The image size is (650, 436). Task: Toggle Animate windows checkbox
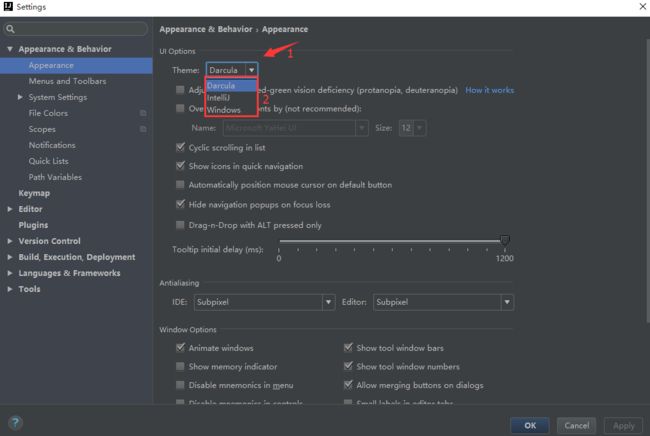pos(180,347)
